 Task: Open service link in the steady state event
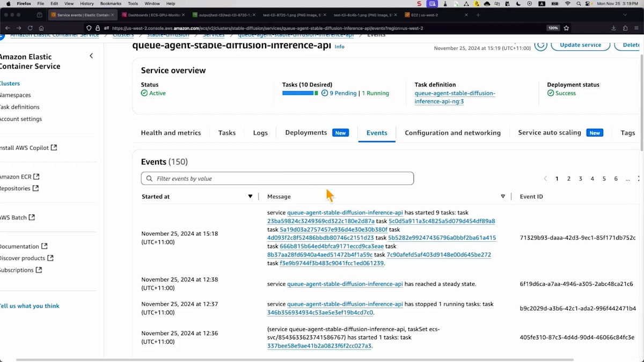[x=345, y=284]
